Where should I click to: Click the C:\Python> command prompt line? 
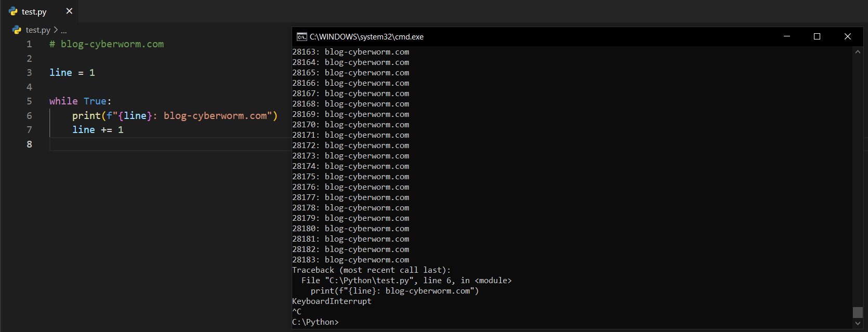pyautogui.click(x=315, y=322)
